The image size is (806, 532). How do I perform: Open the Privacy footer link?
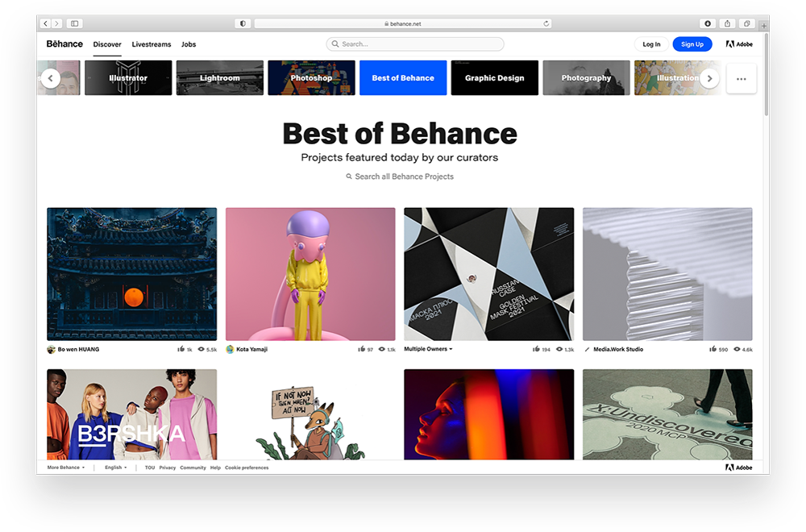167,468
